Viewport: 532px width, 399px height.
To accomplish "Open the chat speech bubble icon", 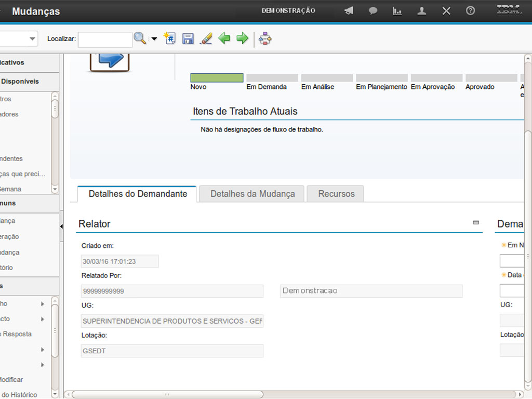I will (x=373, y=11).
